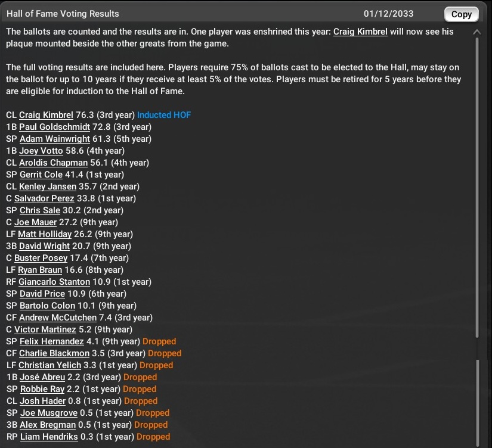Open Joe Mauer player link

click(x=35, y=222)
